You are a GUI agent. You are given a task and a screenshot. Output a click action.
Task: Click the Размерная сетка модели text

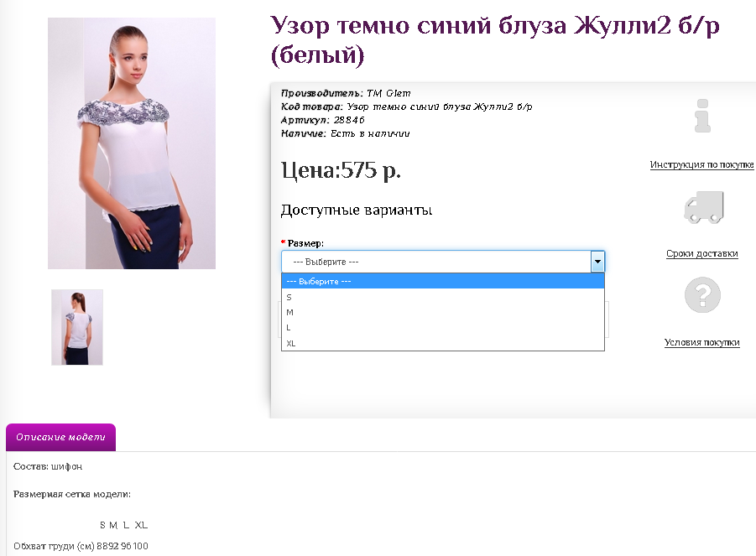72,494
